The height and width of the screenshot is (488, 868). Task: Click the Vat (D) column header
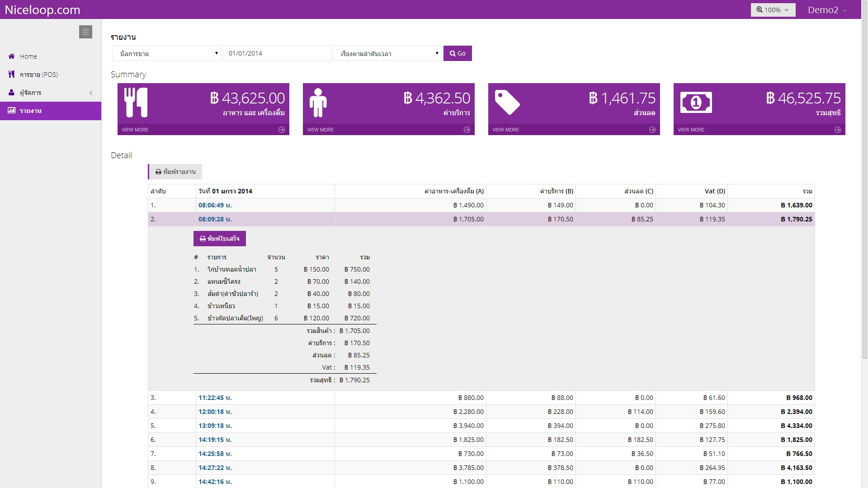click(715, 191)
